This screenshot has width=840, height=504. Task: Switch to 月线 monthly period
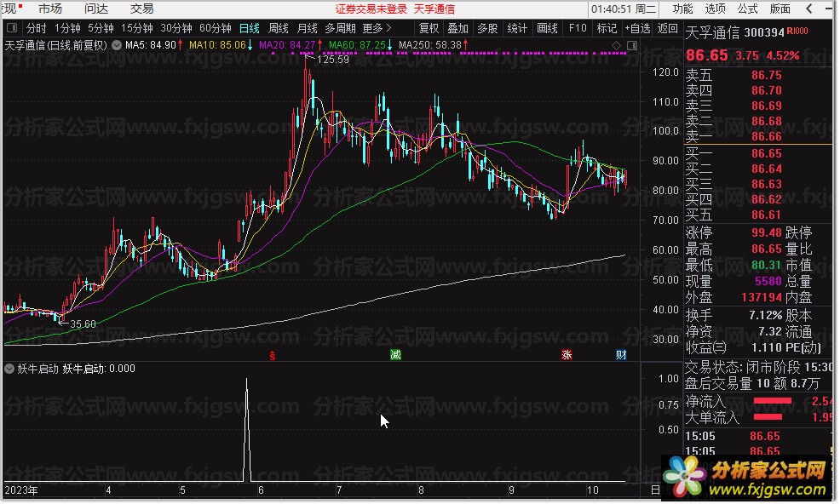(308, 28)
